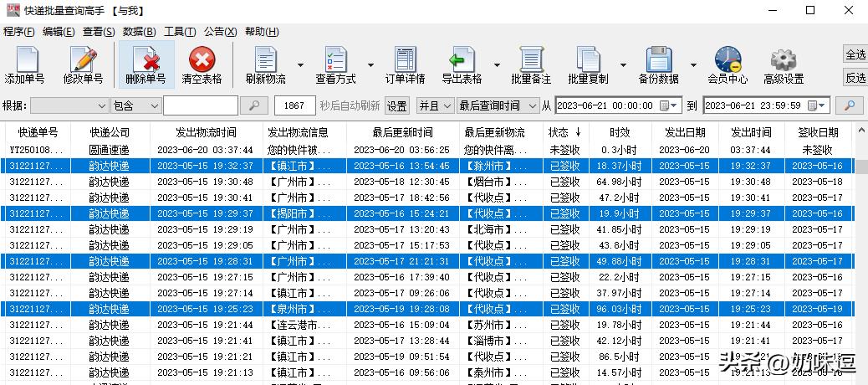This screenshot has height=385, width=868.
Task: Sort by the 时效 column header
Action: pyautogui.click(x=620, y=132)
